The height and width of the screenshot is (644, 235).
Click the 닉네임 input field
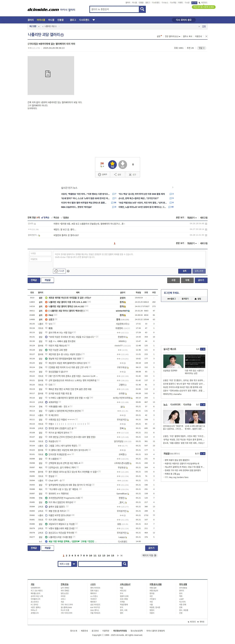tap(40, 254)
